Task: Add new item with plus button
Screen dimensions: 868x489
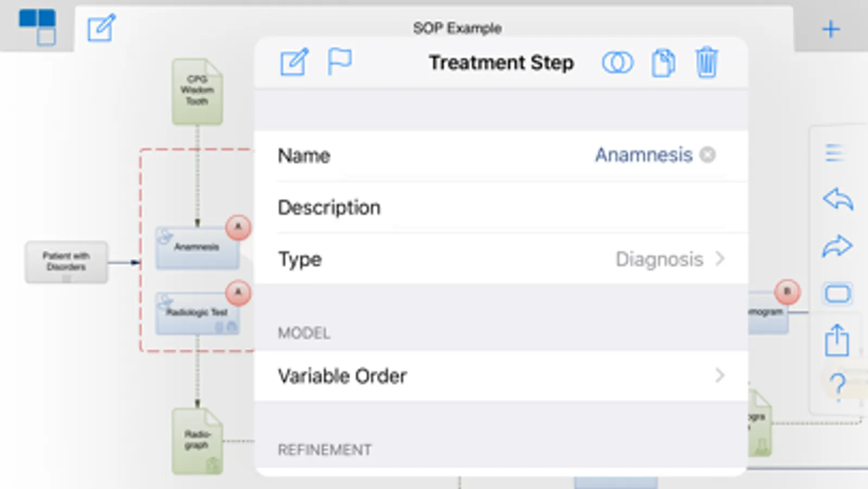Action: click(831, 29)
